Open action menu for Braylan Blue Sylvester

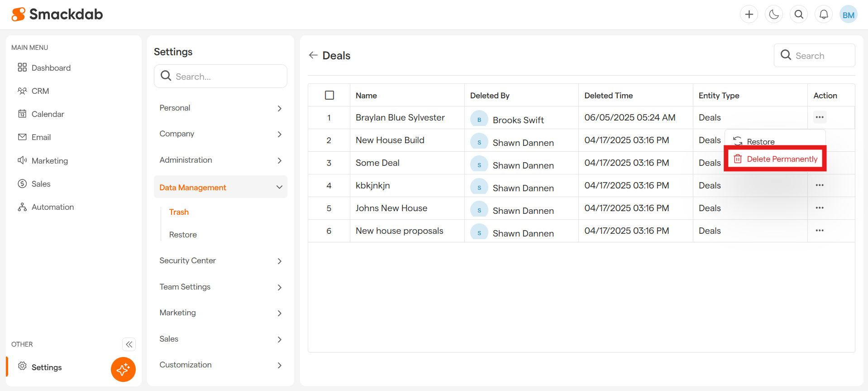[x=820, y=117]
